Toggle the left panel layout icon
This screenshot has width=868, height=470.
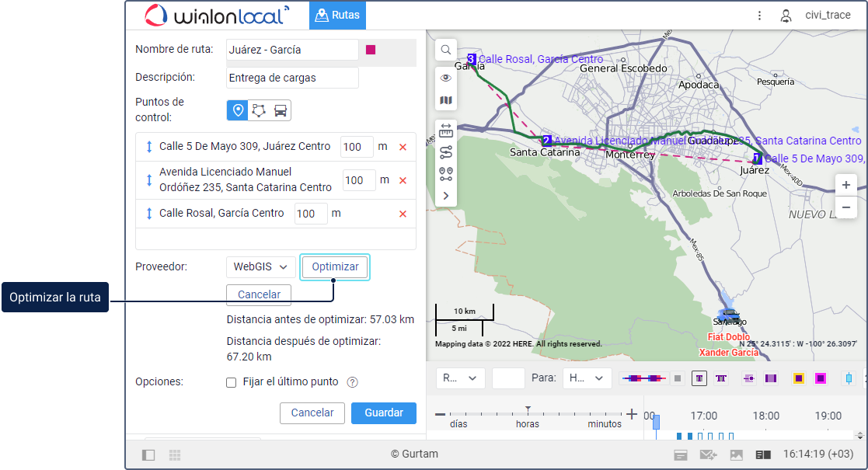[x=148, y=455]
